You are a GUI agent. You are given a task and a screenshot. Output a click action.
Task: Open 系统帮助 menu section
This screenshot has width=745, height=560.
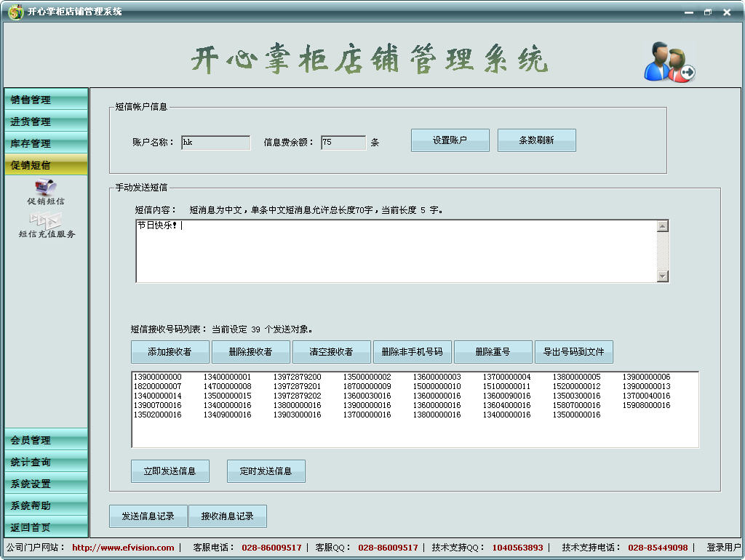pos(46,505)
